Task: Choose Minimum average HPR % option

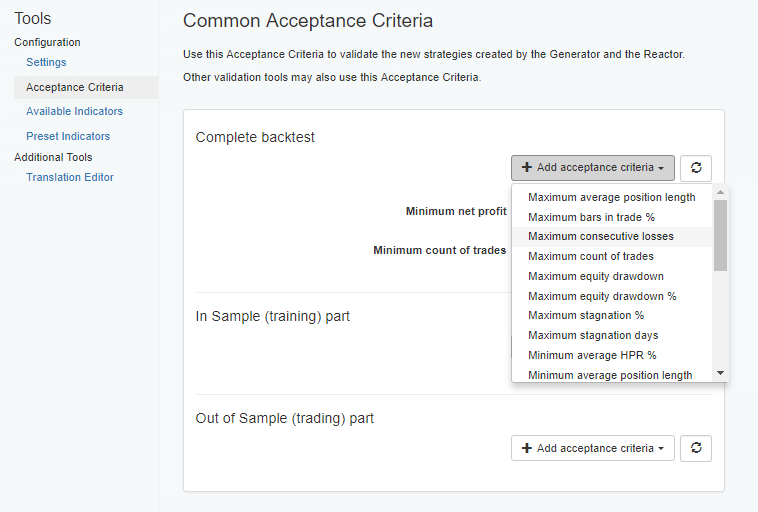Action: tap(592, 355)
